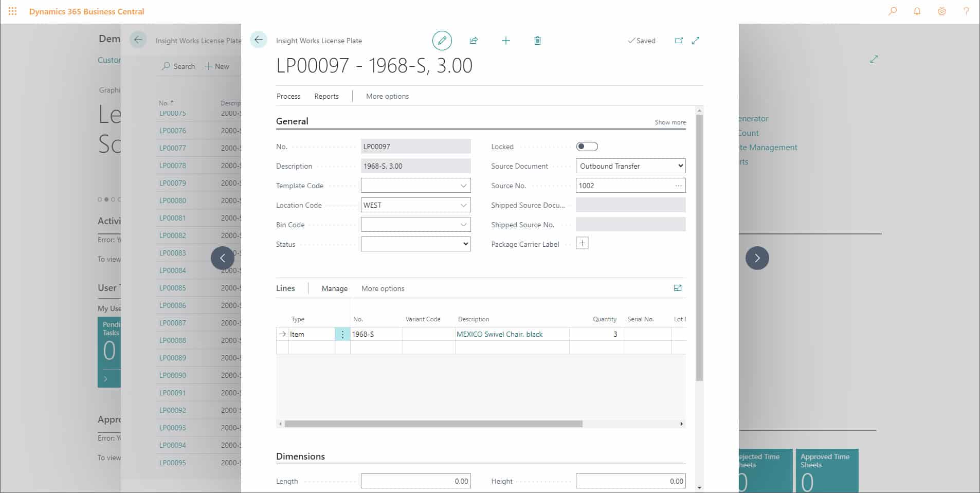
Task: Click the notification bell icon
Action: point(917,11)
